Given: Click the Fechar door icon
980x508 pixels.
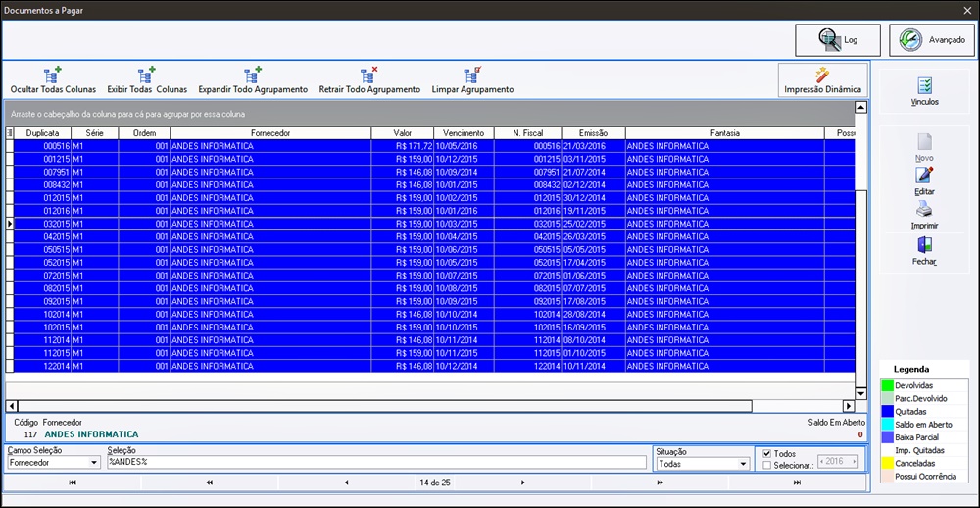Looking at the screenshot, I should [x=924, y=245].
